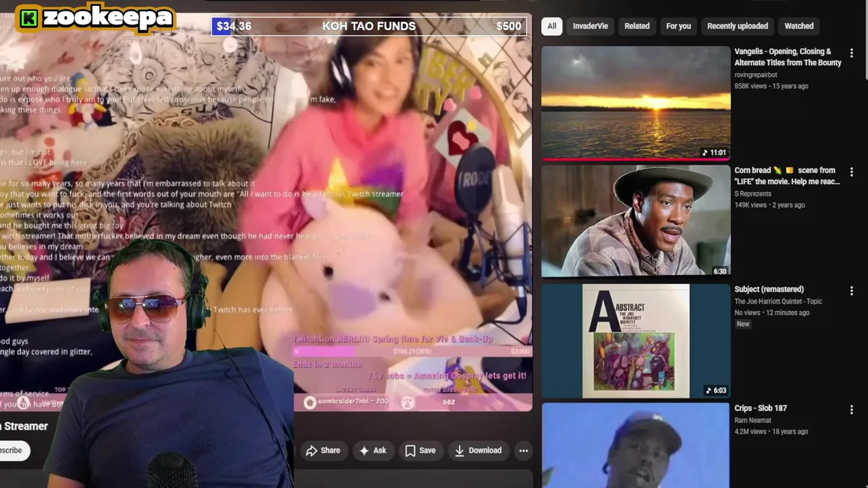This screenshot has height=488, width=868.
Task: Download the video
Action: pos(478,450)
